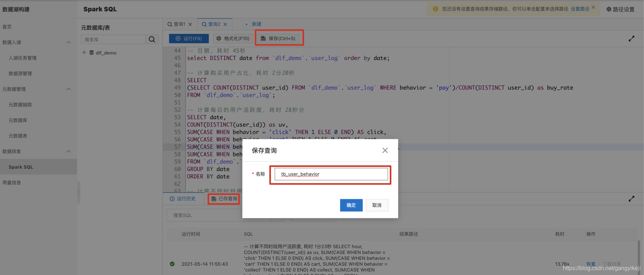Collapse the 数据探索 sidebar section
The image size is (644, 275).
[69, 151]
